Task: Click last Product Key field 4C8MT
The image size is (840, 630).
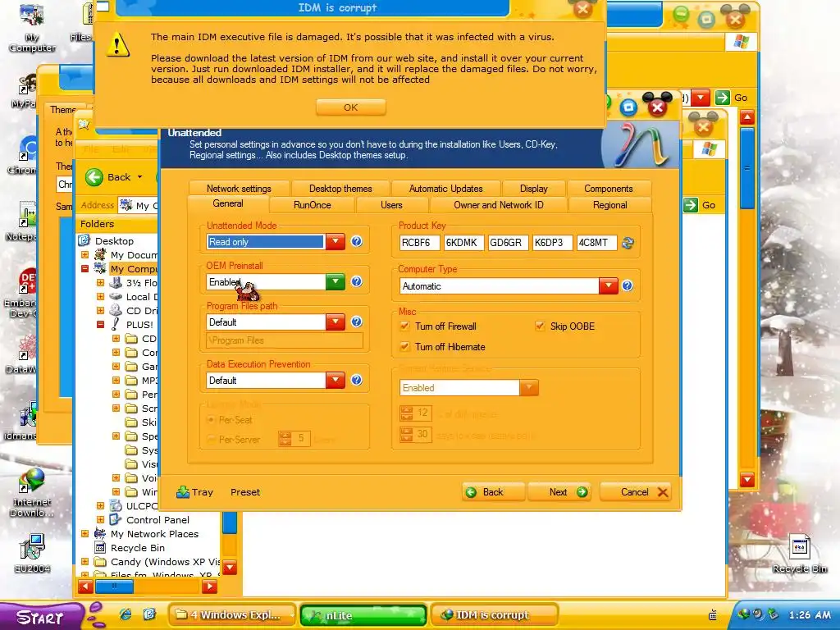Action: [x=597, y=243]
